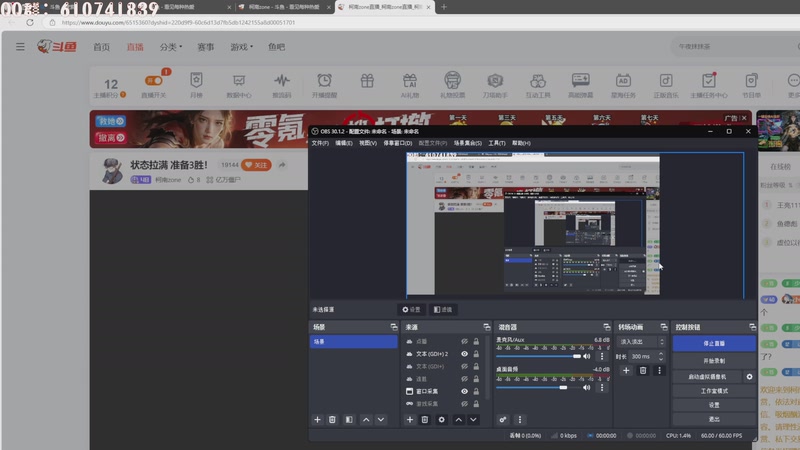Add a new scene transition
This screenshot has width=800, height=450.
click(626, 370)
